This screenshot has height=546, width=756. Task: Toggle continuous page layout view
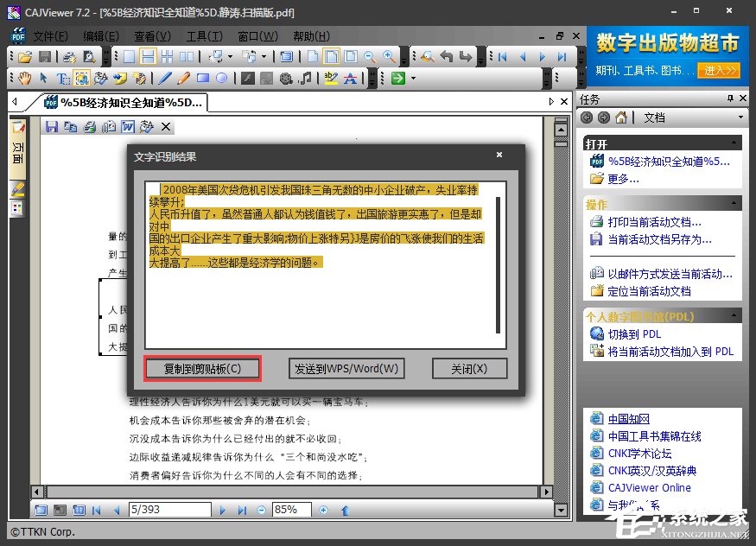[x=148, y=57]
